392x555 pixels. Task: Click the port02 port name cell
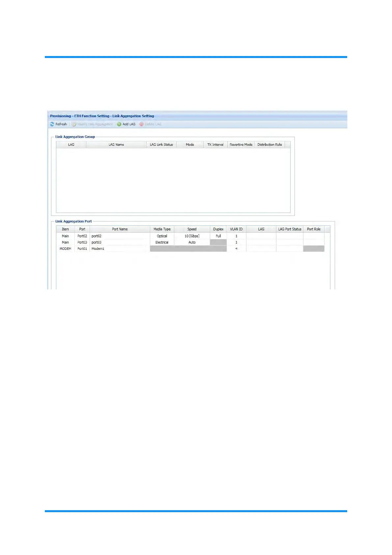[x=120, y=236]
